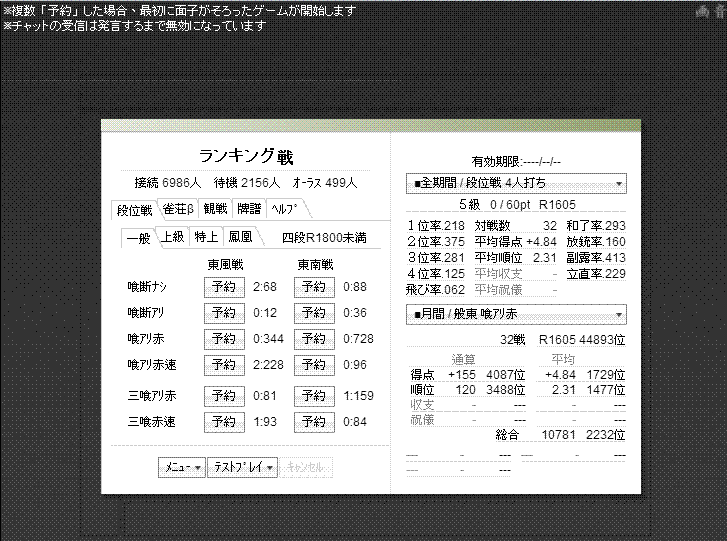Image resolution: width=727 pixels, height=541 pixels.
Task: Open the ヘルプ tab
Action: (x=284, y=210)
